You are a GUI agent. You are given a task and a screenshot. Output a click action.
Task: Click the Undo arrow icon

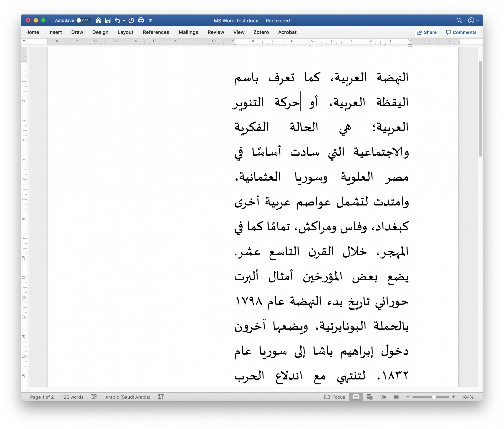click(x=117, y=20)
